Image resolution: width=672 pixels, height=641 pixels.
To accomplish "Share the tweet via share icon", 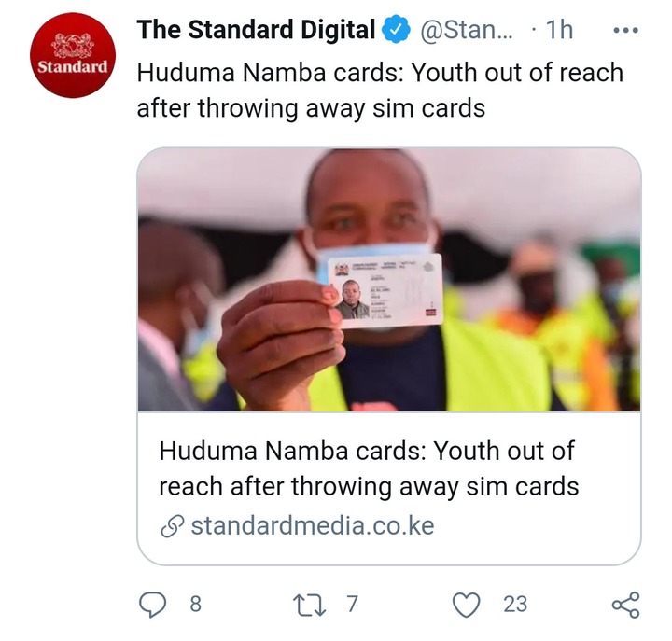I will pyautogui.click(x=625, y=605).
